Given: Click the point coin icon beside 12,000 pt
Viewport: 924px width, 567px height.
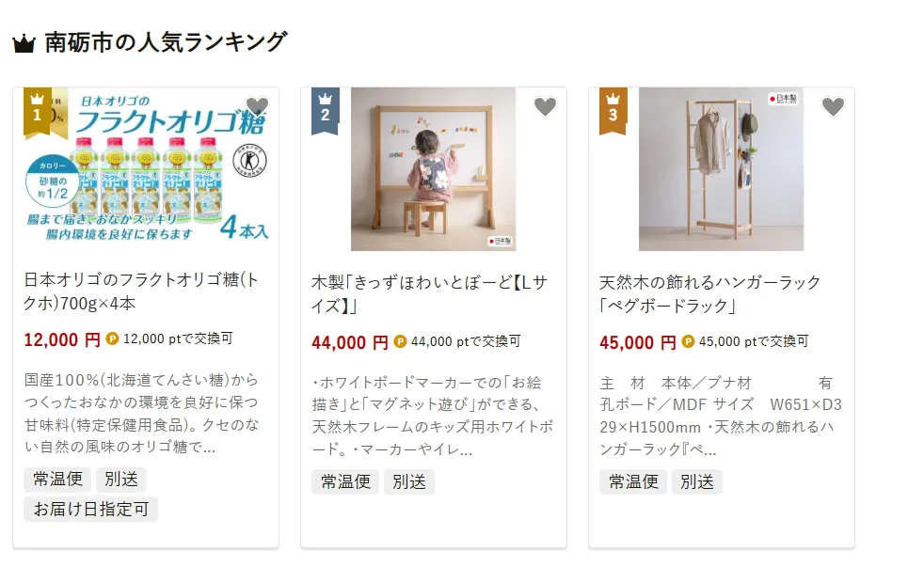Looking at the screenshot, I should [x=113, y=339].
